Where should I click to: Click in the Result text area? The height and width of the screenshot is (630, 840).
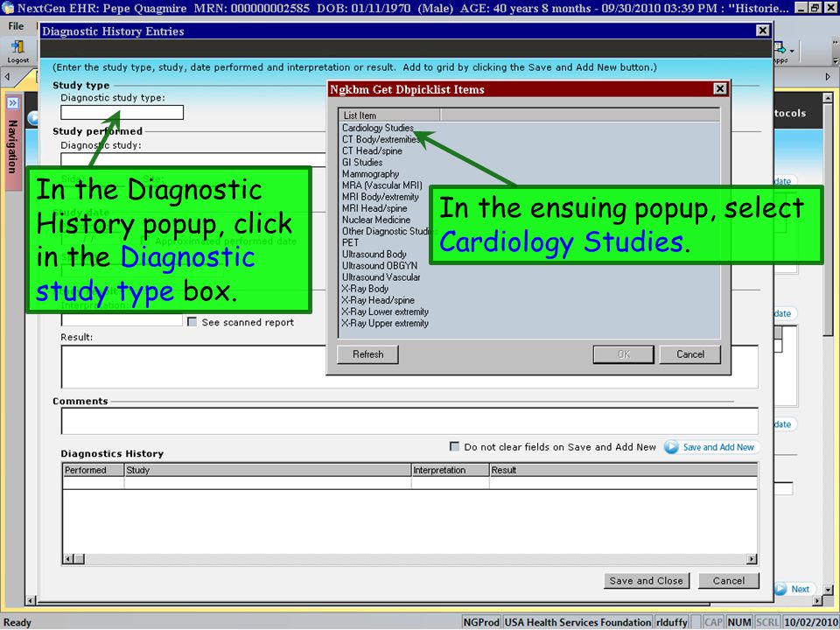point(409,367)
